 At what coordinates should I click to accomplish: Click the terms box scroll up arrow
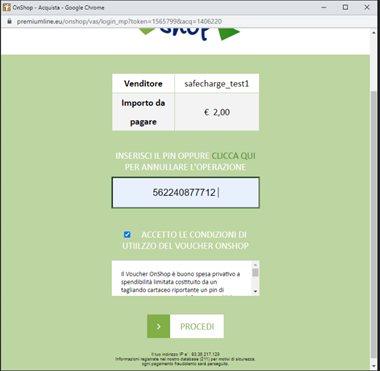click(x=255, y=265)
